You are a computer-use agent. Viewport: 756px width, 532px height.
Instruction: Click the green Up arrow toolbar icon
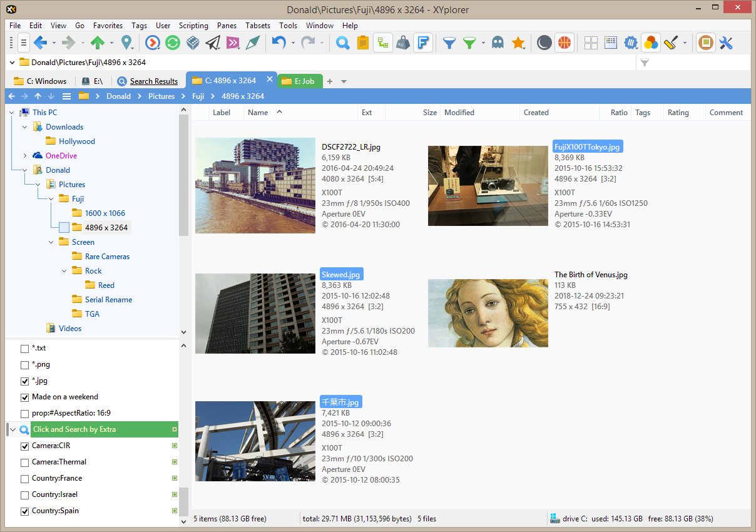pos(97,43)
